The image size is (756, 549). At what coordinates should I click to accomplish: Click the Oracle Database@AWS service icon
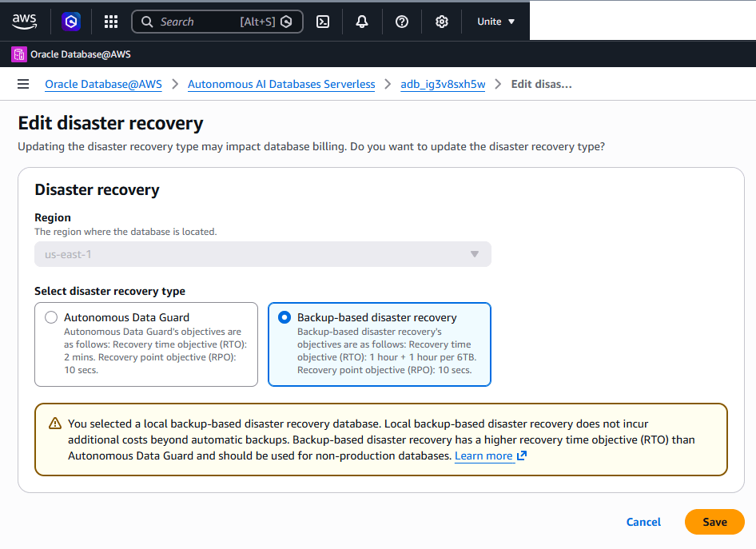point(19,54)
